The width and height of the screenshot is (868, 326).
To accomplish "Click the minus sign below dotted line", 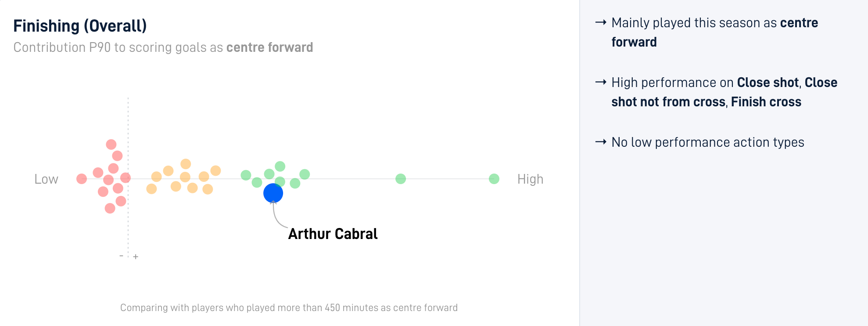I will click(x=121, y=255).
